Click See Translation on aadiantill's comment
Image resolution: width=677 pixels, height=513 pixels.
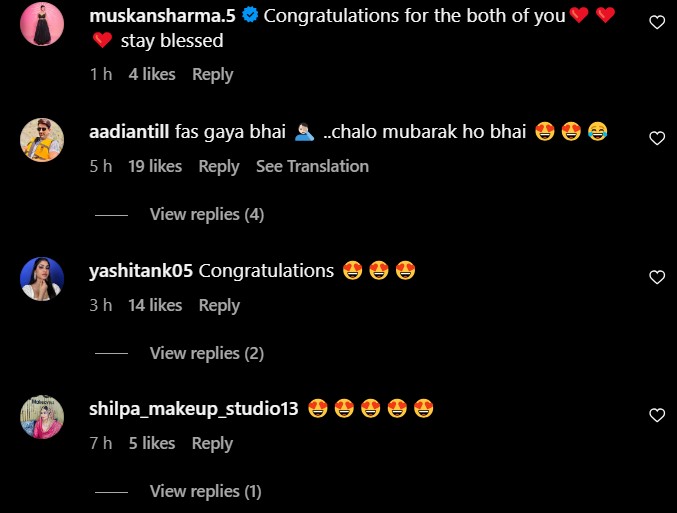pyautogui.click(x=312, y=166)
